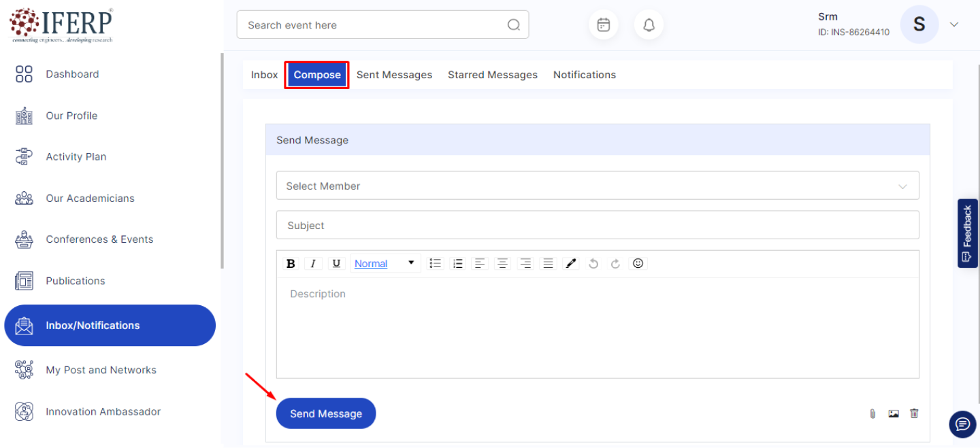Open the Normal text style dropdown
The height and width of the screenshot is (448, 980).
click(385, 264)
